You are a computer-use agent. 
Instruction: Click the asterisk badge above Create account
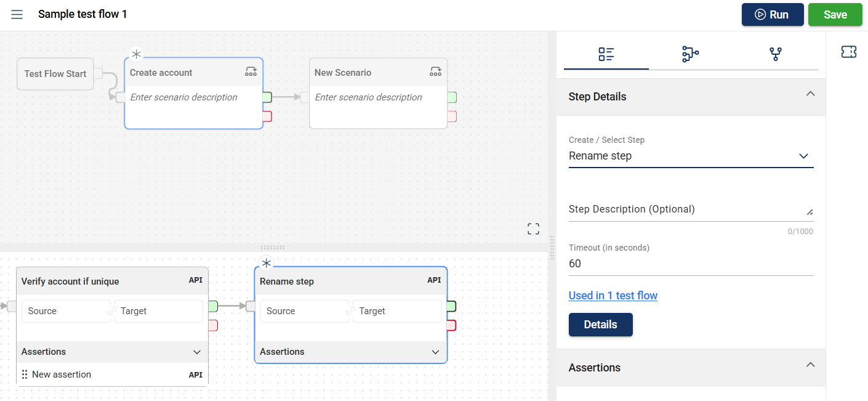pyautogui.click(x=136, y=54)
